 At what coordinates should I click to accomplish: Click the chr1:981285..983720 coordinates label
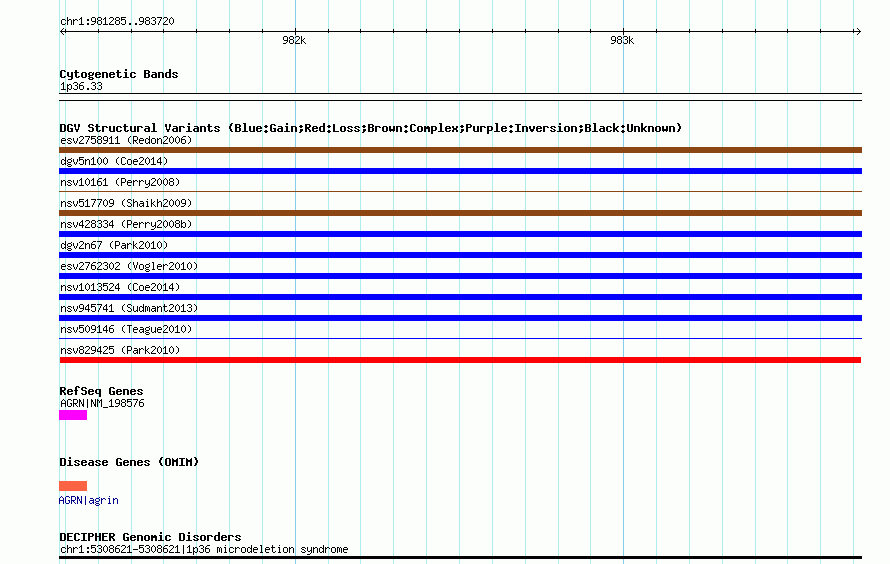pos(117,22)
